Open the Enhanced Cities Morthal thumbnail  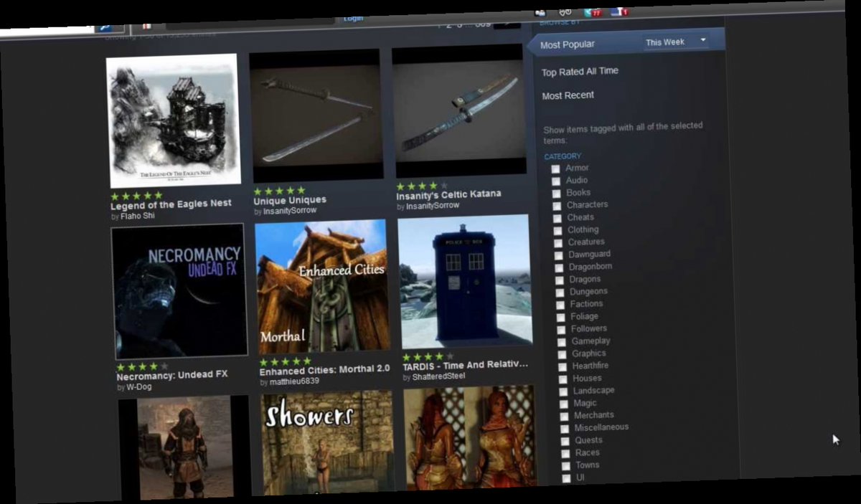point(321,286)
